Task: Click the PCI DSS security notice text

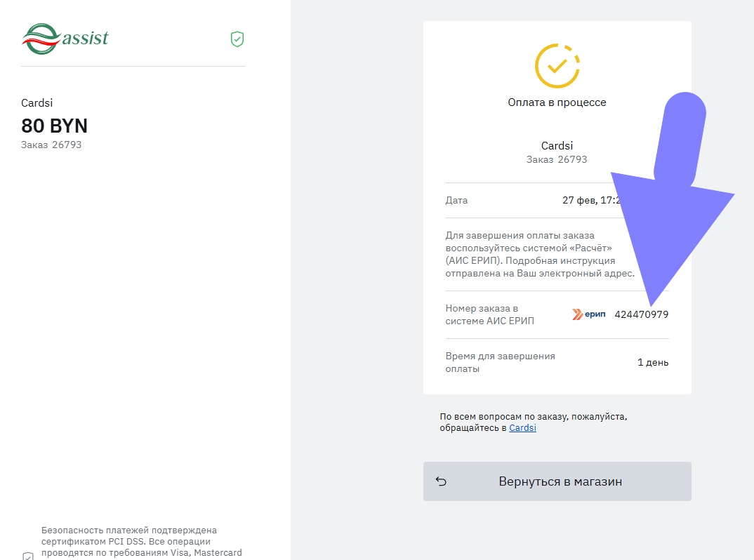Action: click(x=140, y=542)
